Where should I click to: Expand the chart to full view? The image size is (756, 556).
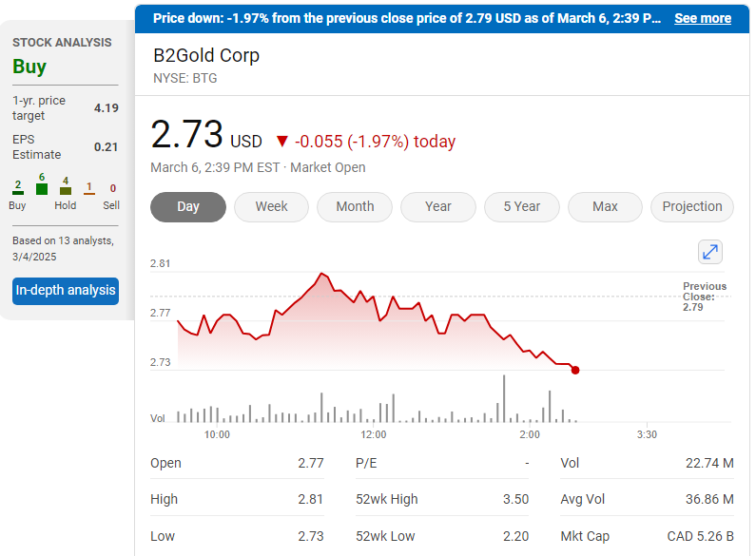(710, 252)
